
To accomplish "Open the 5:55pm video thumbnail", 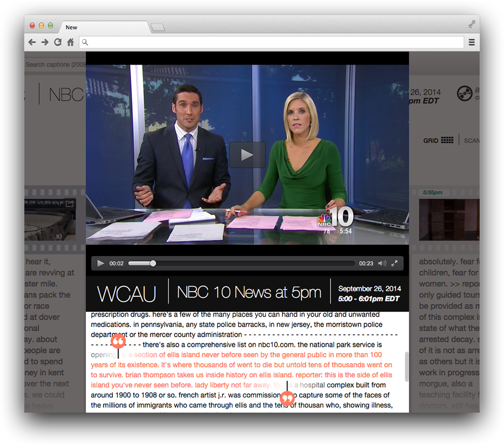I will click(x=449, y=220).
